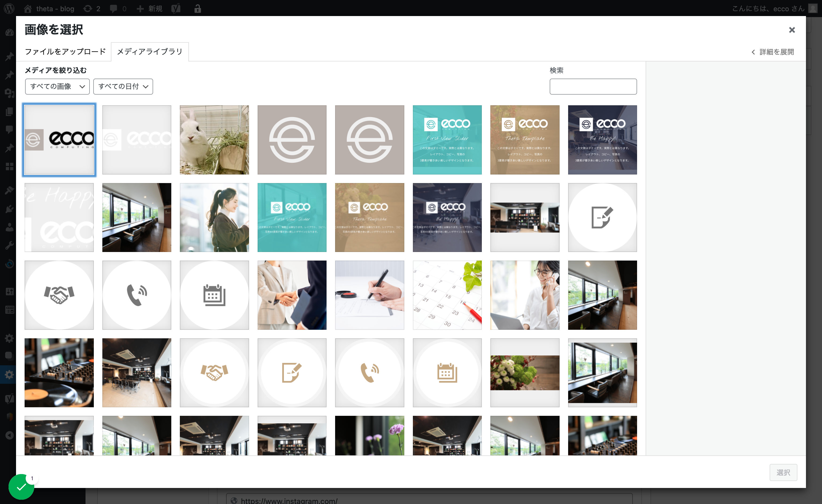Select the gold calendar icon thumbnail
The image size is (822, 504).
(x=447, y=373)
